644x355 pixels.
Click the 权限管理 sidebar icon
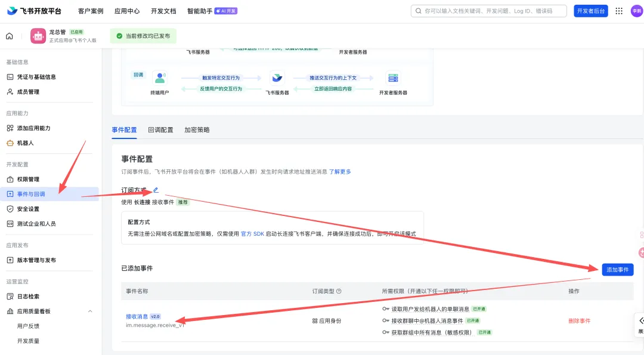pos(10,179)
